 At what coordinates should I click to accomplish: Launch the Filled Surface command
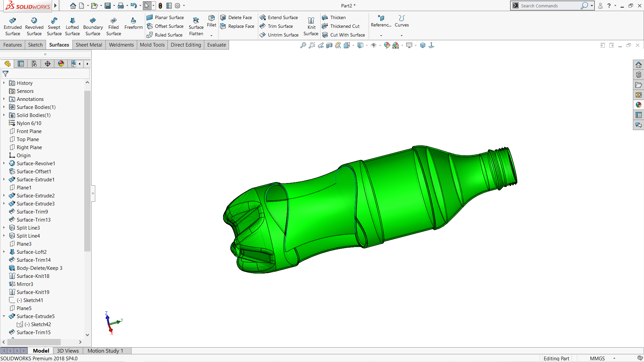click(114, 26)
